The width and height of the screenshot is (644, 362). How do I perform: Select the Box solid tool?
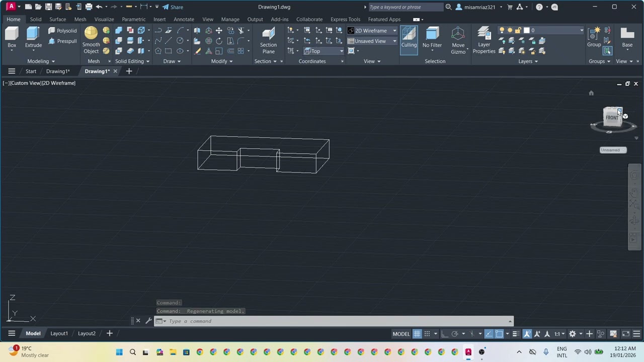point(12,38)
